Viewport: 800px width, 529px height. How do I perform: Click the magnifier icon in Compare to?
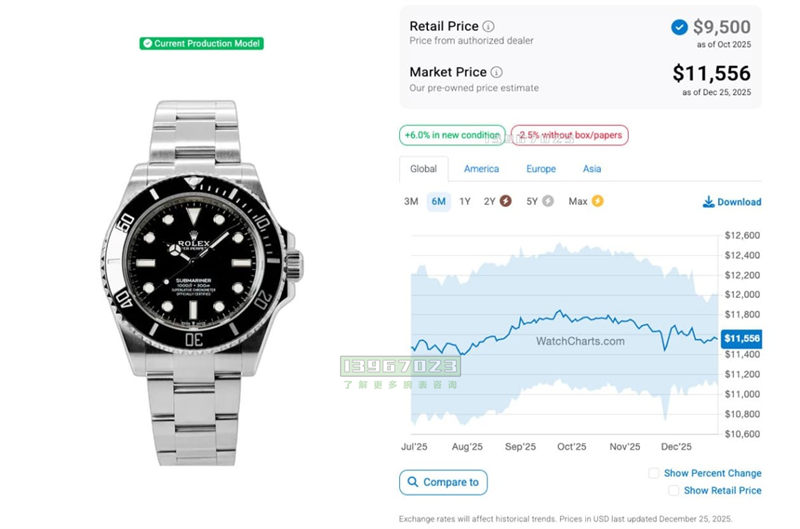click(411, 482)
